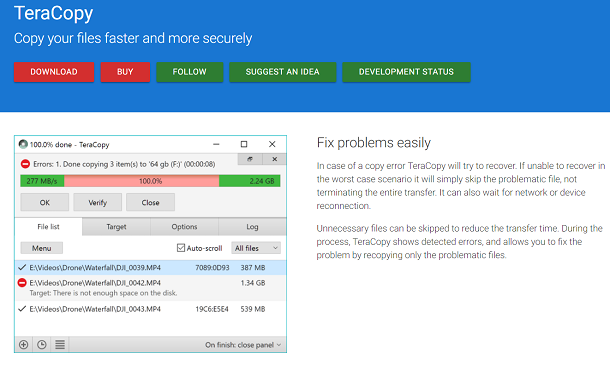Click the 539 MB file size
The width and height of the screenshot is (610, 370).
click(x=253, y=309)
